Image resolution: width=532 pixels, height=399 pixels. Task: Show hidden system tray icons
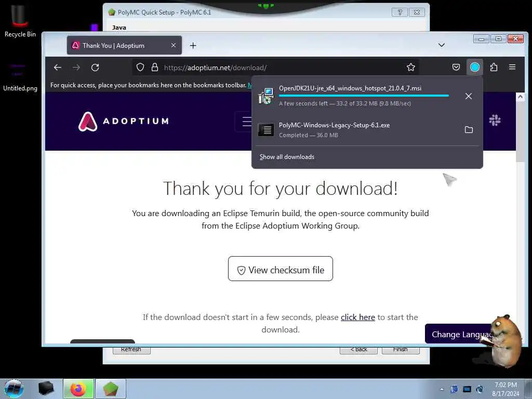tap(442, 389)
